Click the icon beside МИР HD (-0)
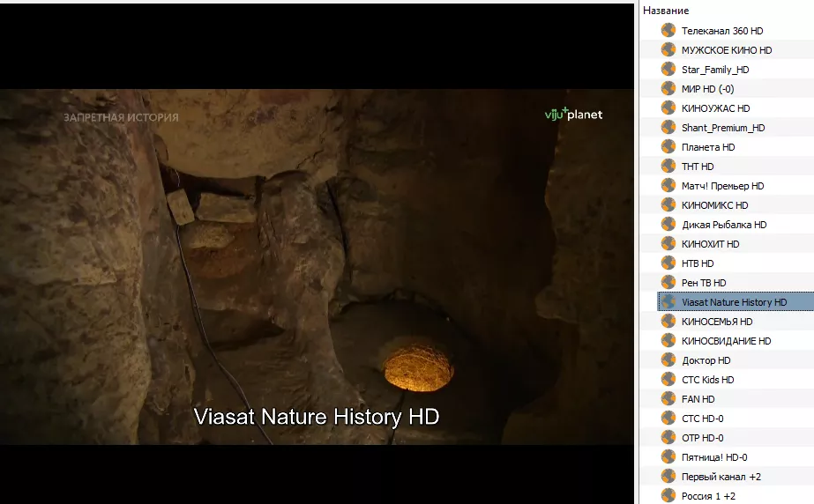Viewport: 814px width, 504px height. [668, 88]
